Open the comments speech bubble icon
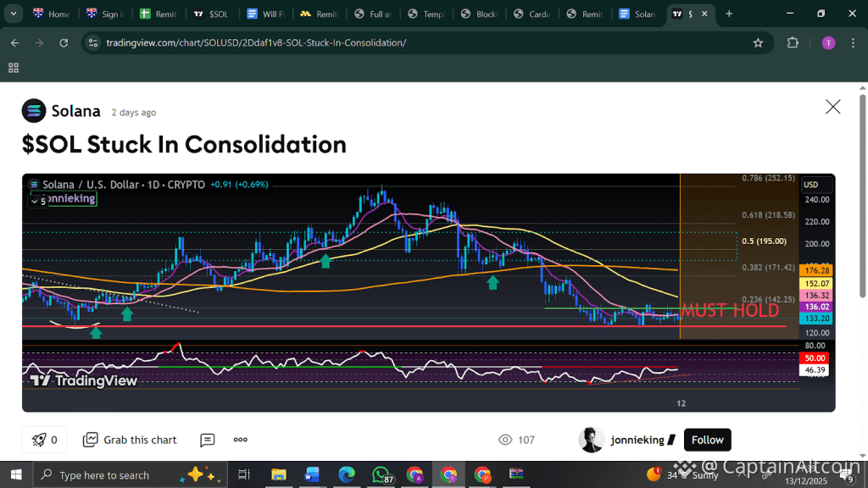The image size is (868, 488). pyautogui.click(x=207, y=440)
